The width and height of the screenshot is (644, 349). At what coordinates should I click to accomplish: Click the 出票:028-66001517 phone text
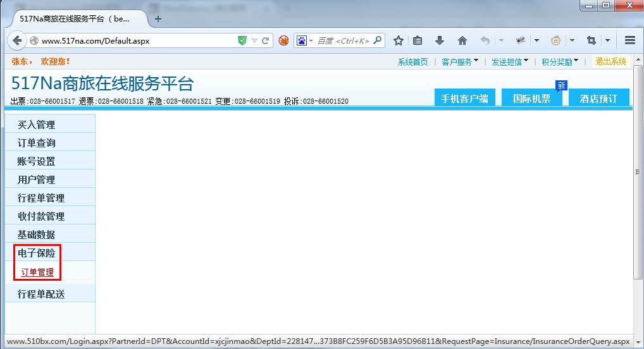(43, 101)
